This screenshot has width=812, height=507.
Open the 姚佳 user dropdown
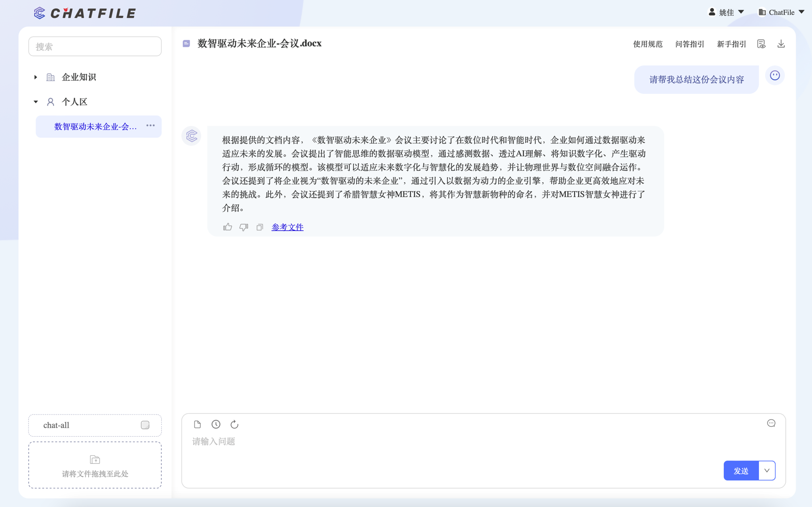click(x=726, y=12)
